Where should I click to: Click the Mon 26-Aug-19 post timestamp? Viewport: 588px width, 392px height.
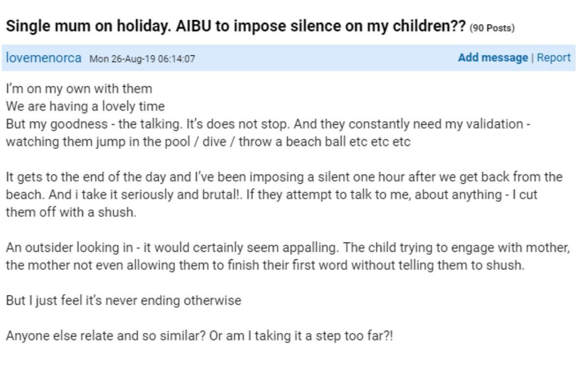pyautogui.click(x=142, y=59)
